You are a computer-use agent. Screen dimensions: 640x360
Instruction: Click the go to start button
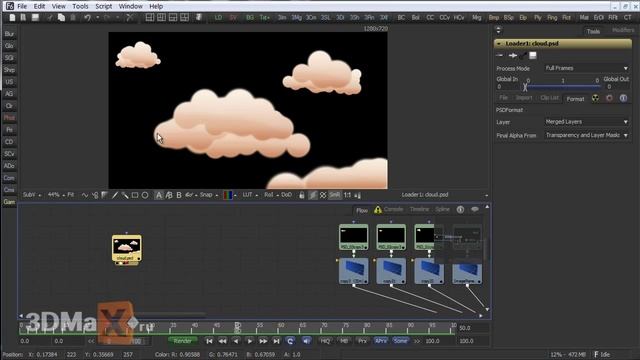pos(209,341)
